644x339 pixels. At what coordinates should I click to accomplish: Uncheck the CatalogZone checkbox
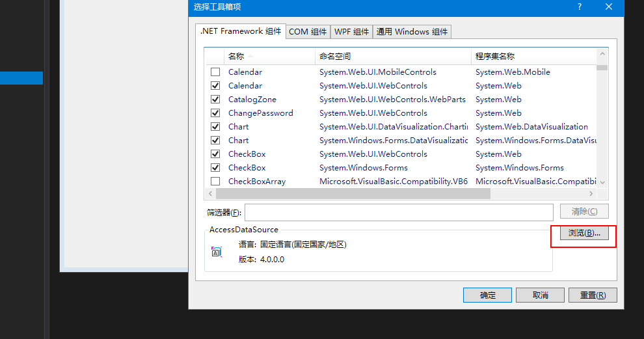coord(215,99)
